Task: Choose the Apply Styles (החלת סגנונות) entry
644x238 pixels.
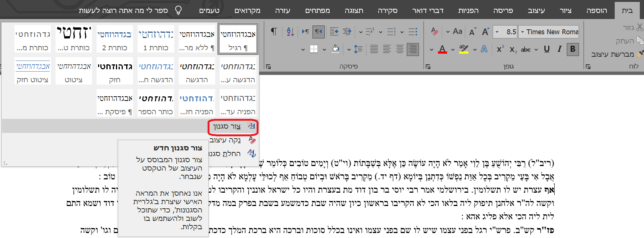Action: click(233, 153)
